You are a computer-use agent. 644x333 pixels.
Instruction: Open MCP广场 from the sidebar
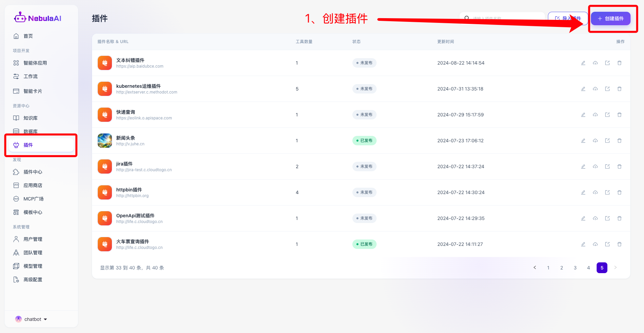33,199
